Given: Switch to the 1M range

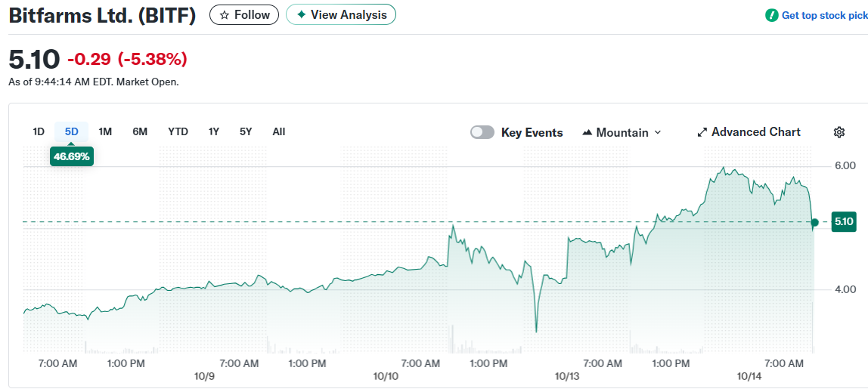Looking at the screenshot, I should click(105, 131).
